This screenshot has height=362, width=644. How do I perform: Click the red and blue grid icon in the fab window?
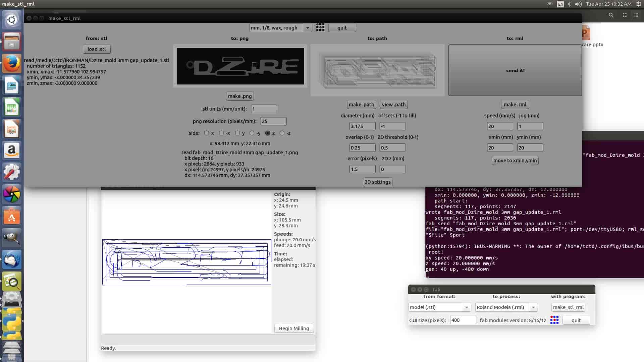click(x=554, y=320)
